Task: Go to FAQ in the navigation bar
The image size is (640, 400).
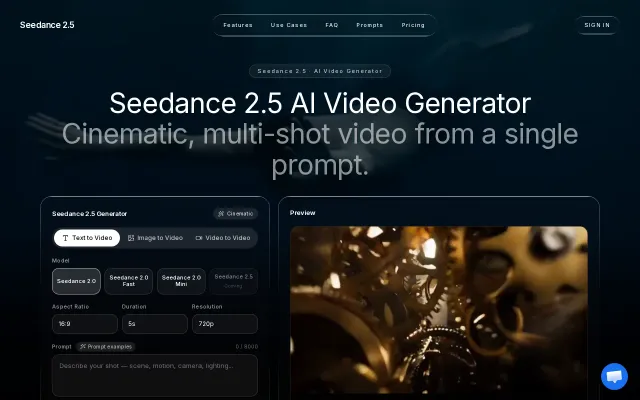Action: point(332,25)
